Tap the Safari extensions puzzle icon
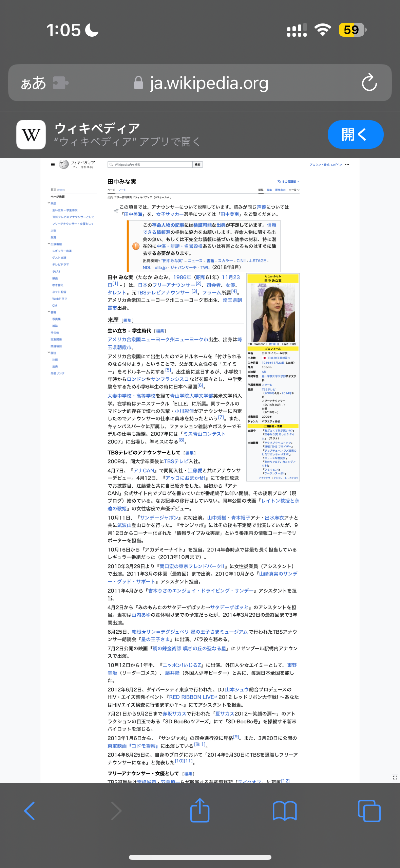This screenshot has width=400, height=868. (x=61, y=83)
